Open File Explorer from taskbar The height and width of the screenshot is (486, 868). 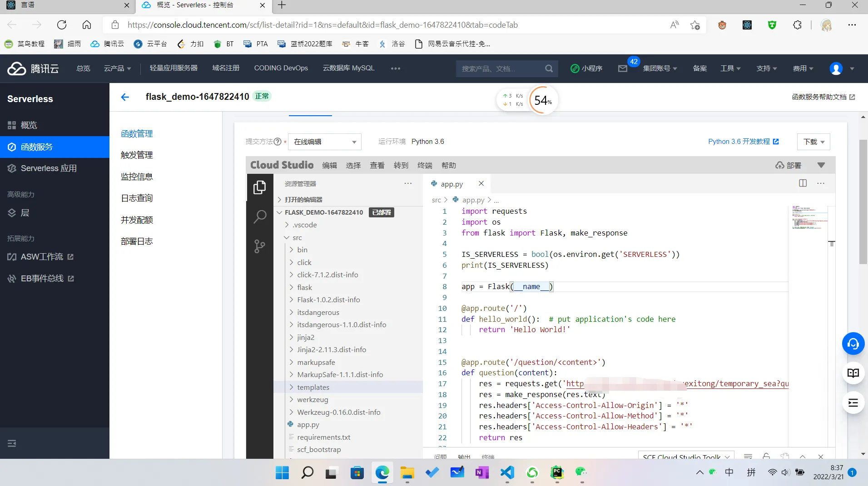pos(407,472)
